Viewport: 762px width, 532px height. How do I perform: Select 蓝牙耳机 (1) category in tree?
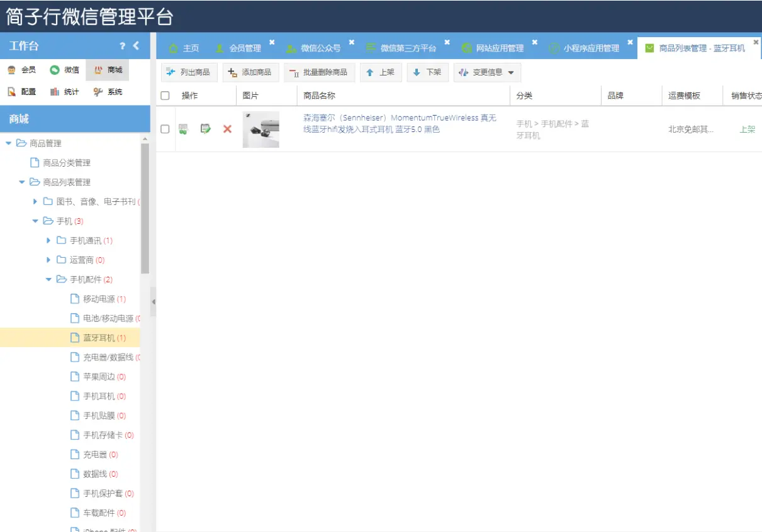(104, 338)
